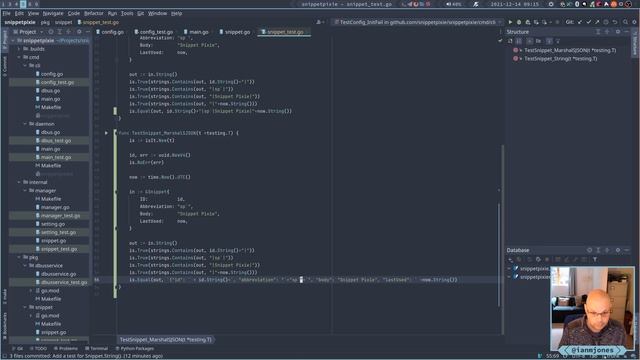Open the Terminal tool window

click(96, 349)
